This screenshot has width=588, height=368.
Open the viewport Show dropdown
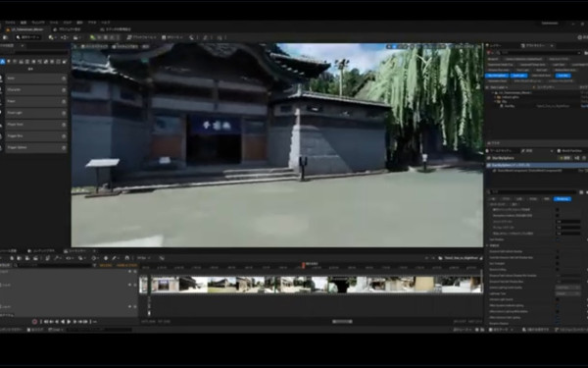coord(145,46)
